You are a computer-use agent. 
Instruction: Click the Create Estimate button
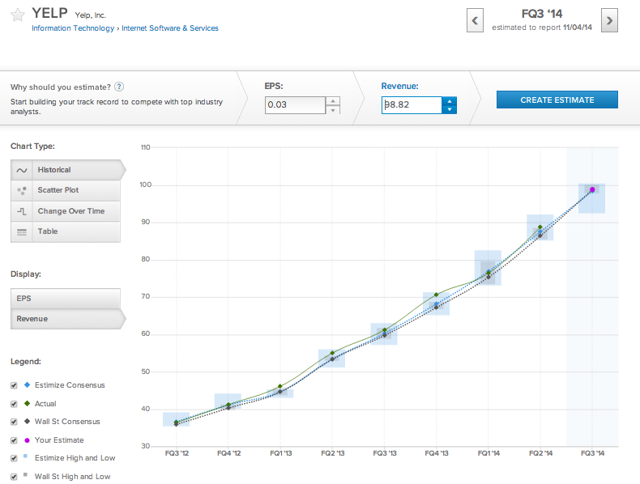click(557, 100)
